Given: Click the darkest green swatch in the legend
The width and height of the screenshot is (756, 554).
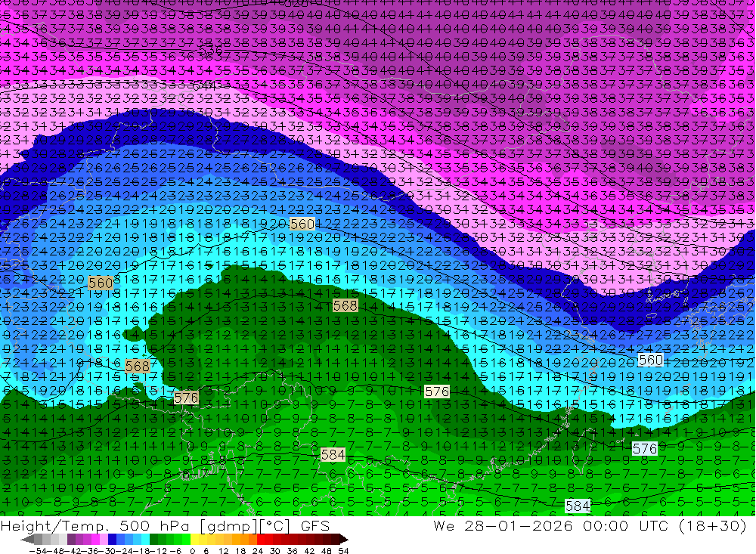Looking at the screenshot, I should (x=153, y=539).
